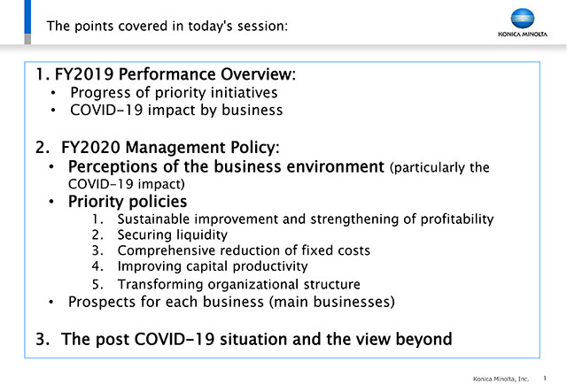Click the Konica Minolta, Inc. footer text
This screenshot has width=567, height=392.
point(501,379)
